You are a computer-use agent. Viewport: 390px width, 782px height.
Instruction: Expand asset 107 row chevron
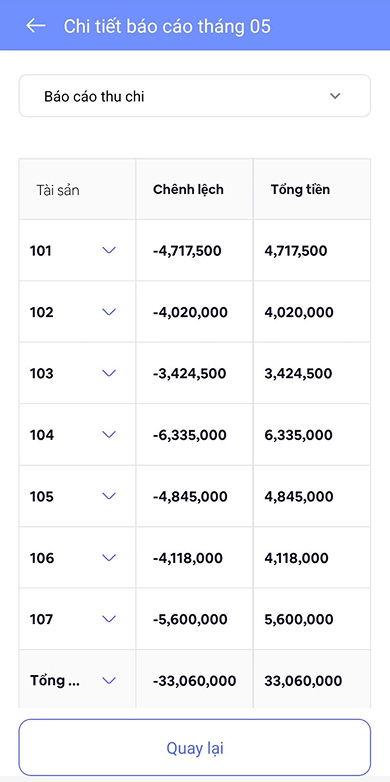(109, 619)
